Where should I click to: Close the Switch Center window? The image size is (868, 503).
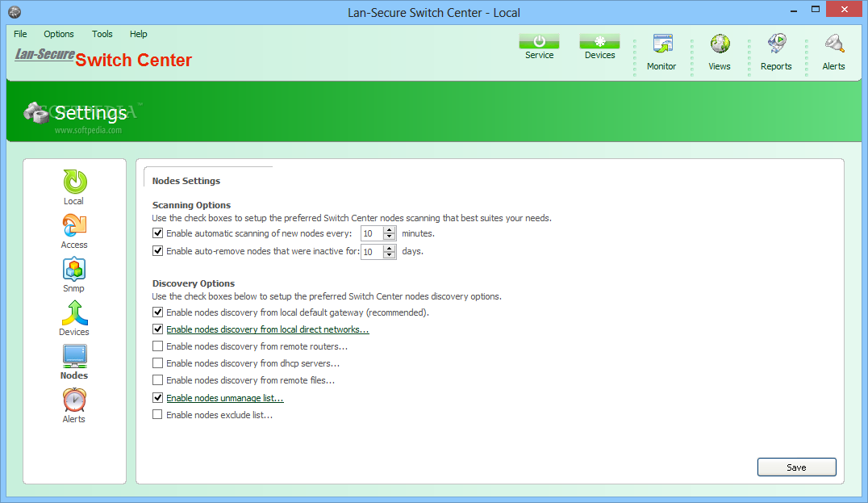(x=844, y=10)
